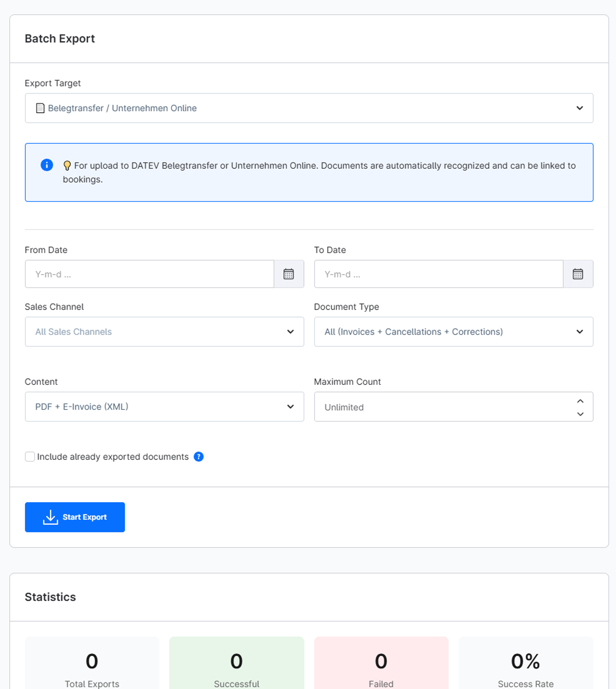Decrease the Maximum Count value
616x689 pixels.
click(x=580, y=414)
